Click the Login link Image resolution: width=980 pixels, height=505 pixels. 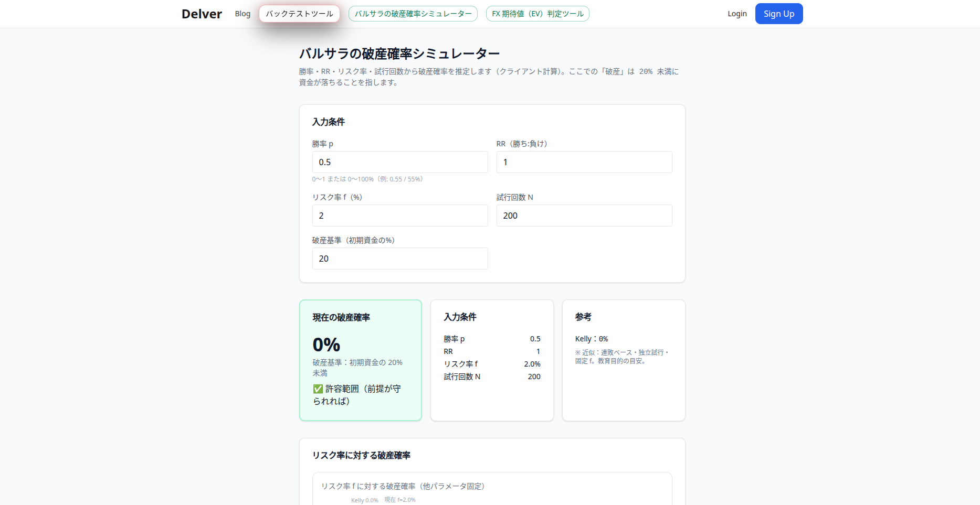point(737,14)
